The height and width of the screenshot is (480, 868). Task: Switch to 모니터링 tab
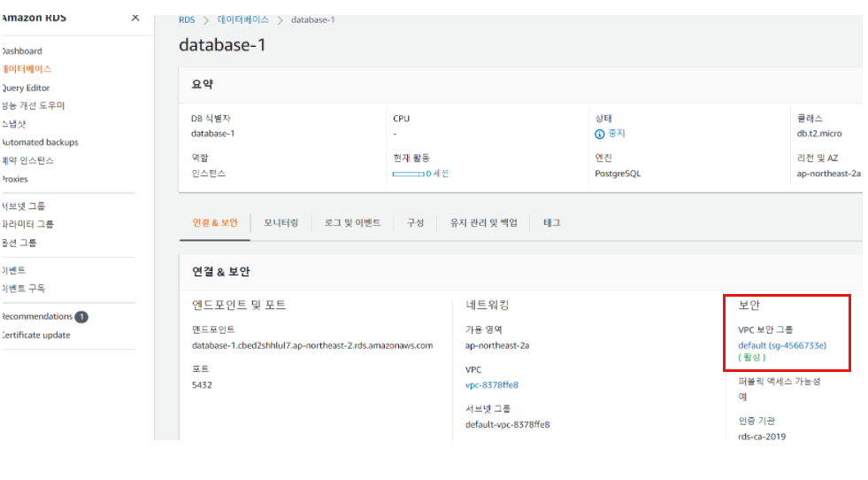[x=280, y=223]
